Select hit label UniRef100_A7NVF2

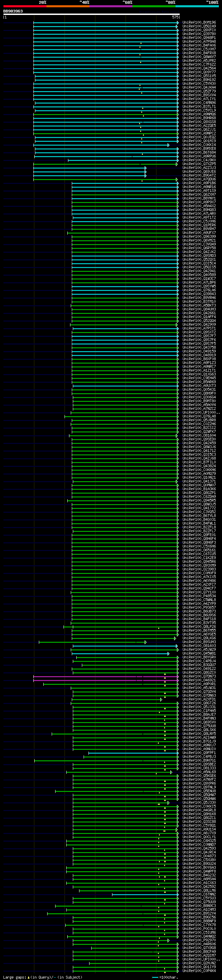[x=199, y=780]
